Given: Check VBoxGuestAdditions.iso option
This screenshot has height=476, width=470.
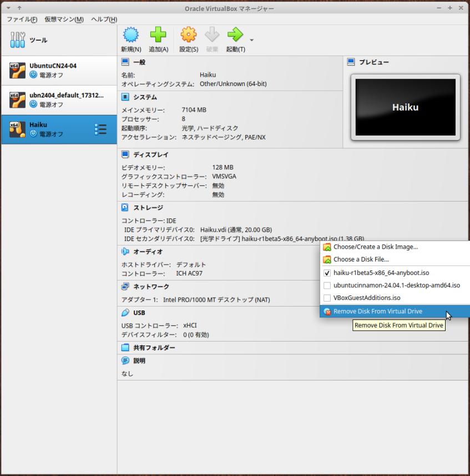Looking at the screenshot, I should point(327,298).
